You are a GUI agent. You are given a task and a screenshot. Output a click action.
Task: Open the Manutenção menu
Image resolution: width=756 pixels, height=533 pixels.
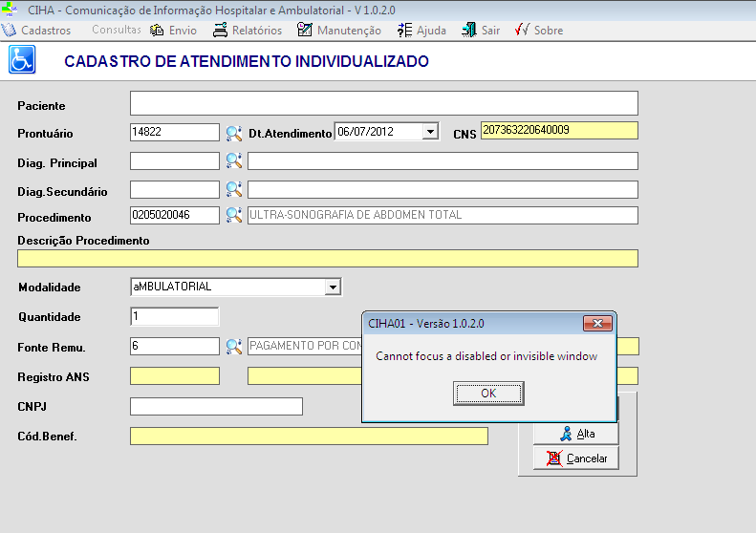tap(339, 31)
